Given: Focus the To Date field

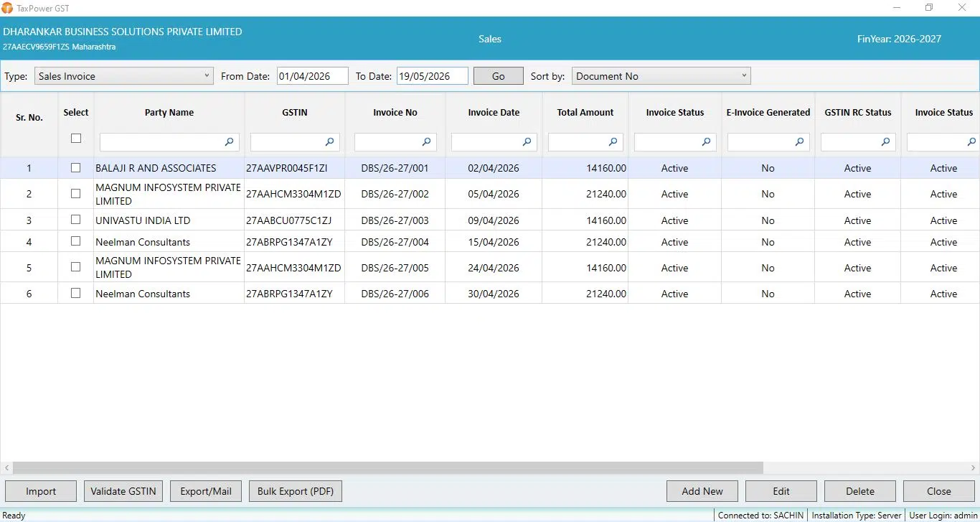Looking at the screenshot, I should click(433, 76).
